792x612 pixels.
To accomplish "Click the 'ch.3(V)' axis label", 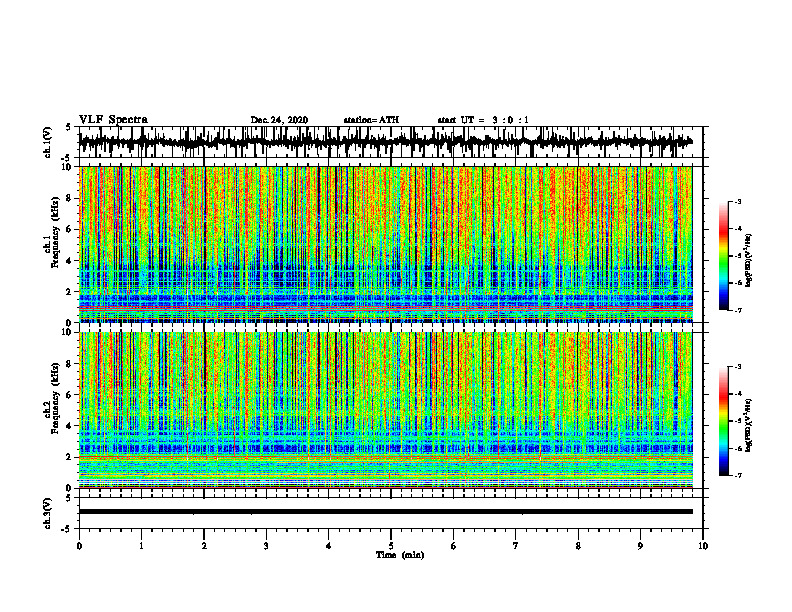I will click(x=47, y=513).
